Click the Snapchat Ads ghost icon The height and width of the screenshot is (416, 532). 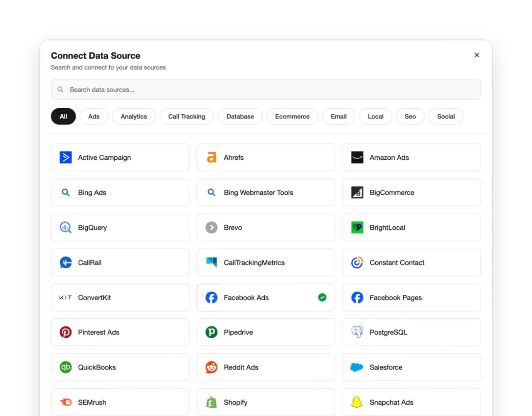tap(357, 402)
